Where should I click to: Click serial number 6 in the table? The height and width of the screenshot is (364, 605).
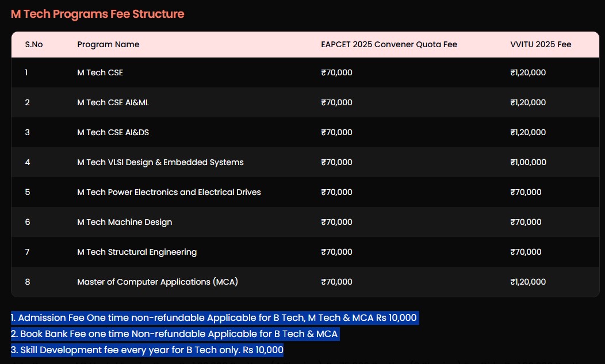tap(28, 222)
